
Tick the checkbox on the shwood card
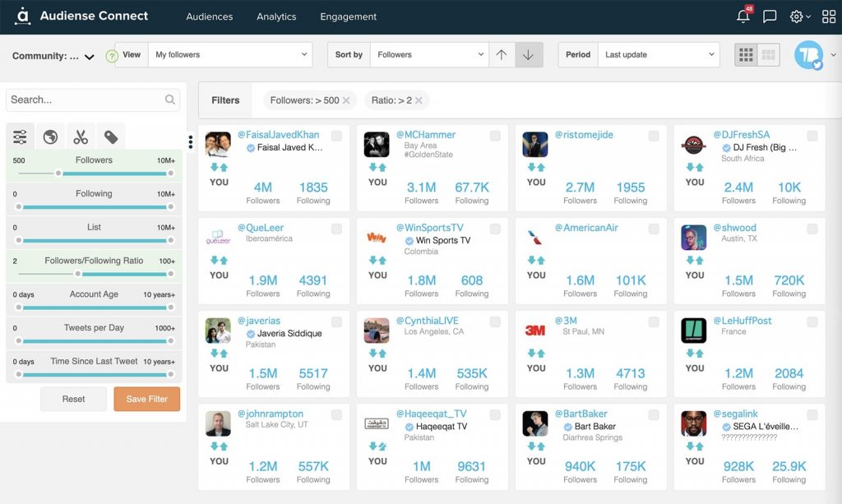[812, 229]
